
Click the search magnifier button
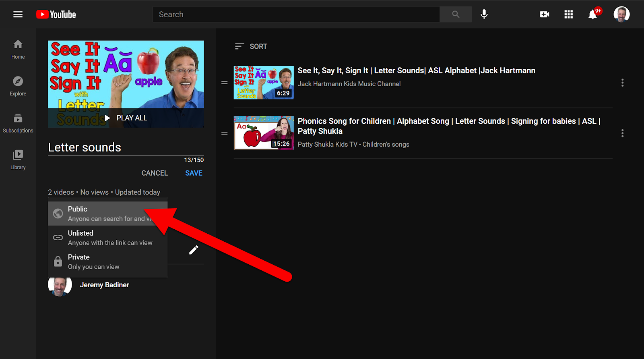tap(456, 15)
